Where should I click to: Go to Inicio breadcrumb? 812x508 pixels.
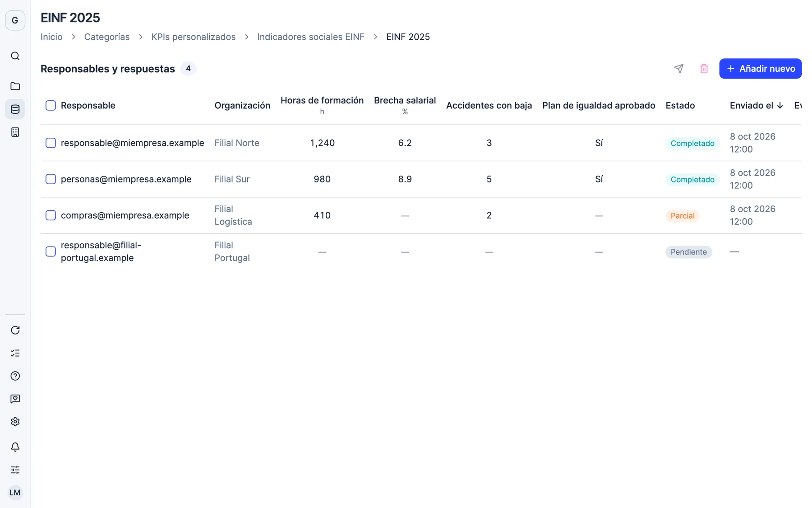click(51, 37)
